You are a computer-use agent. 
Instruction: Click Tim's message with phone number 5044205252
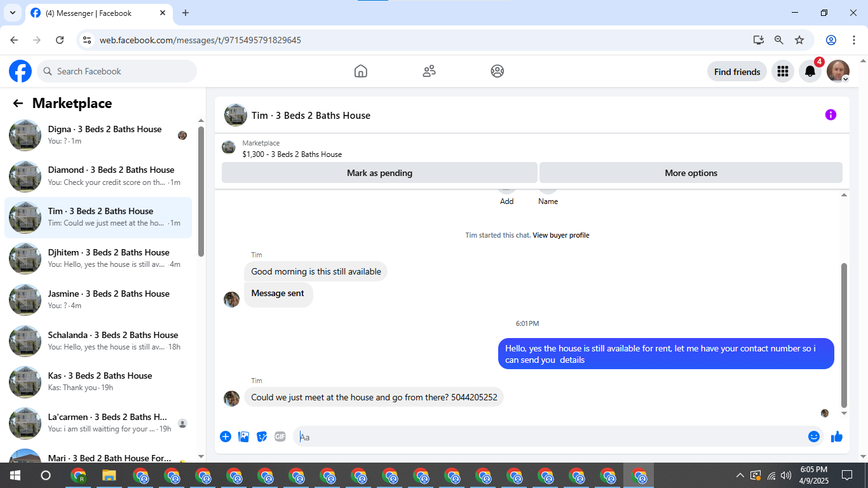(374, 397)
